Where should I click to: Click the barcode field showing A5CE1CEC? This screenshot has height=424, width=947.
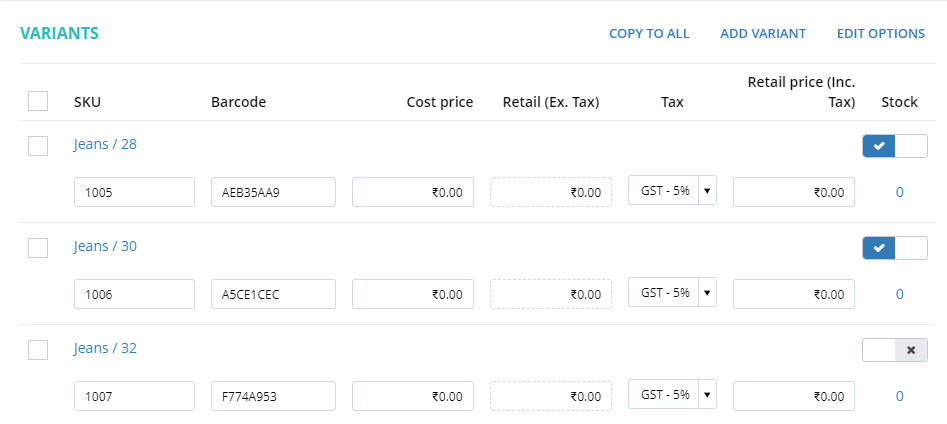(274, 294)
